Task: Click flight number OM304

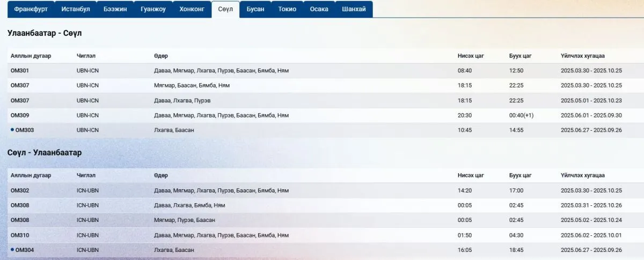Action: pos(25,250)
